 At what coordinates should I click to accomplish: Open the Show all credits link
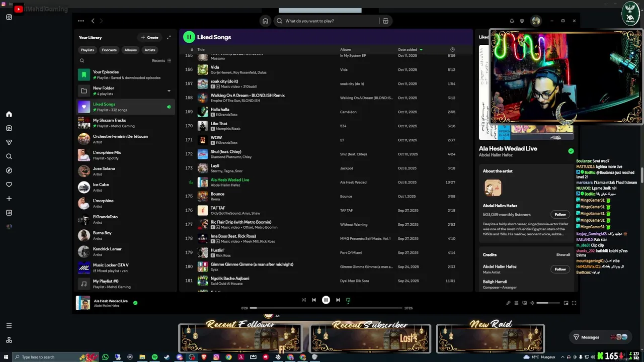tap(563, 255)
